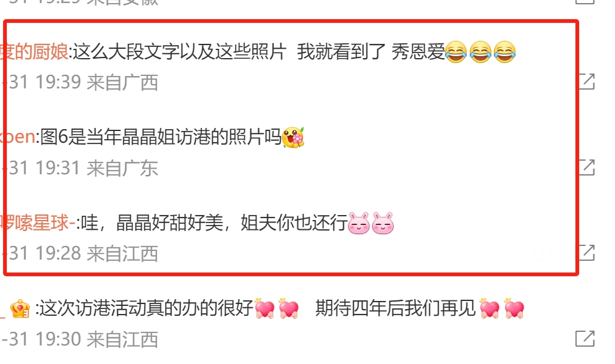Open the 度的厨娘 user profile link

(34, 52)
